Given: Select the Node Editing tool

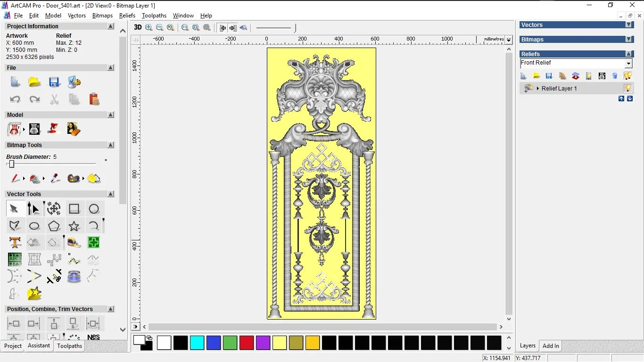Looking at the screenshot, I should tap(33, 209).
